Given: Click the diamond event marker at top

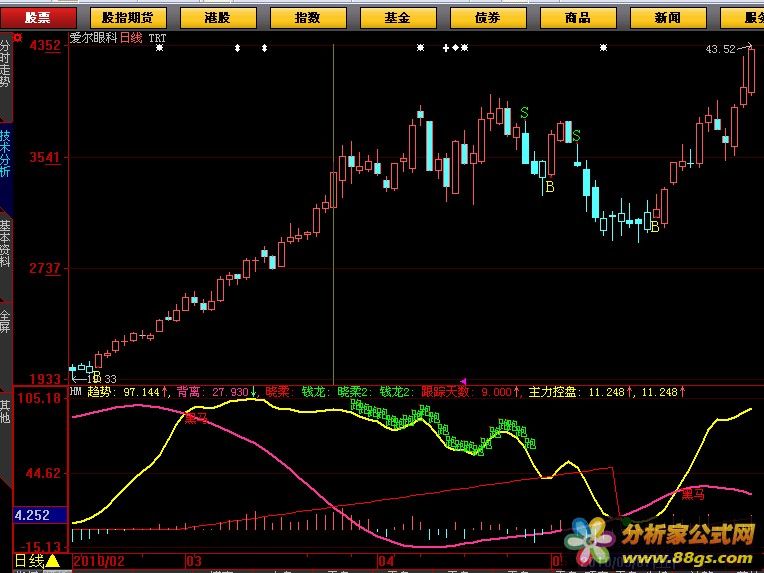Looking at the screenshot, I should [x=454, y=48].
